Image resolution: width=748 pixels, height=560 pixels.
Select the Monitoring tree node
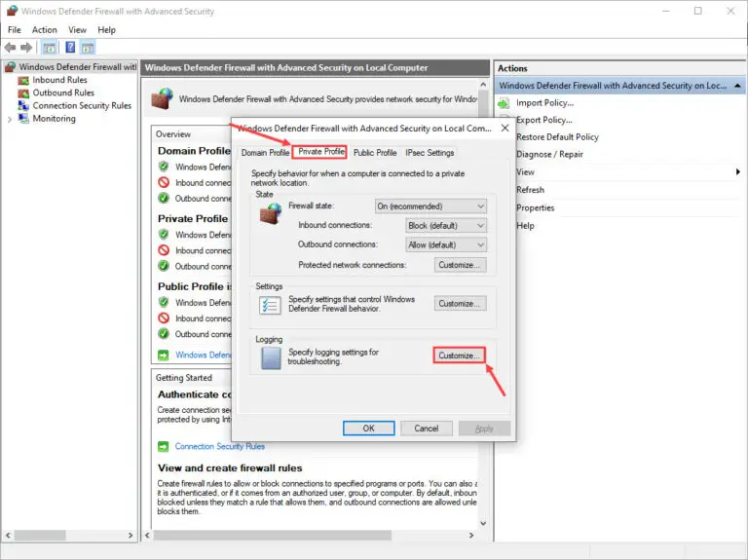pos(54,119)
